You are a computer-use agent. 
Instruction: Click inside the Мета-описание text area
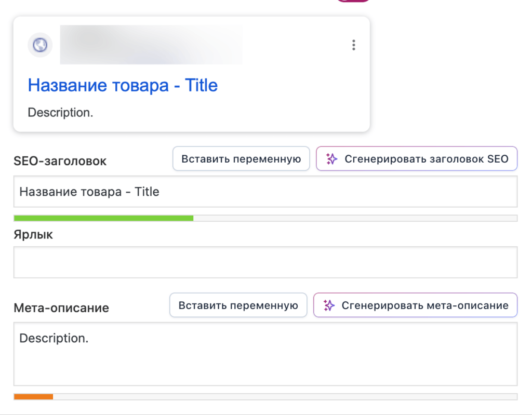(265, 354)
